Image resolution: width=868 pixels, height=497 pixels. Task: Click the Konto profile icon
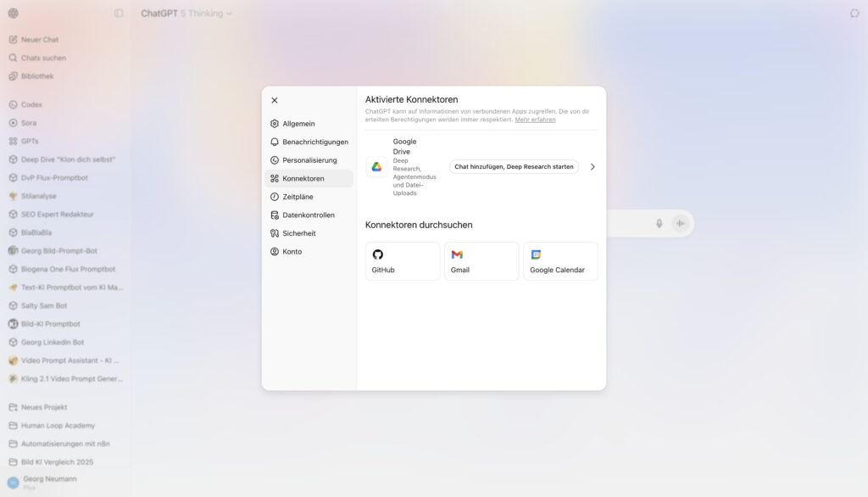275,252
